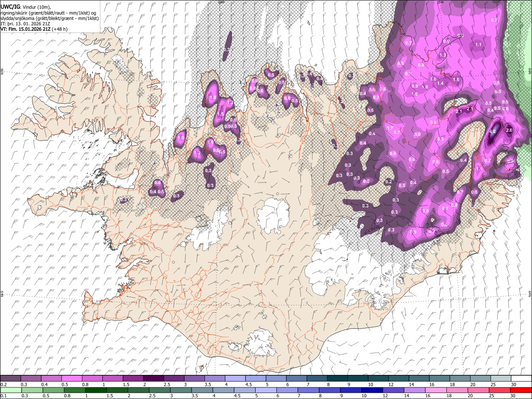Image resolution: width=532 pixels, height=399 pixels.
Task: Click the 2.8 precipitation value on the map
Action: pyautogui.click(x=509, y=130)
